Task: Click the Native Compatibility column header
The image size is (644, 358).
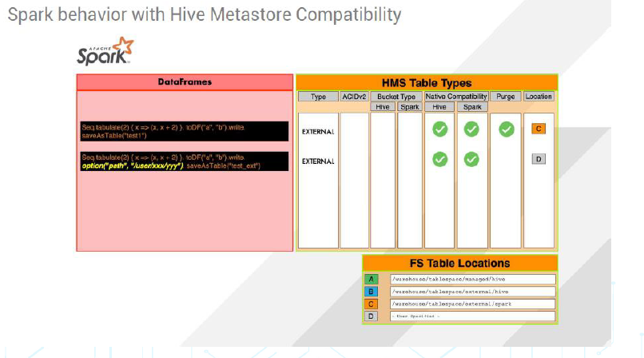Action: (x=455, y=96)
